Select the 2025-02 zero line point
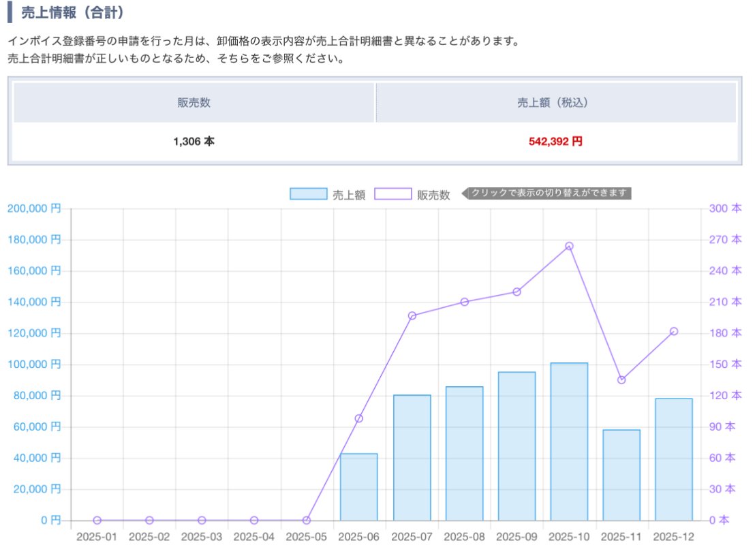 click(x=149, y=520)
